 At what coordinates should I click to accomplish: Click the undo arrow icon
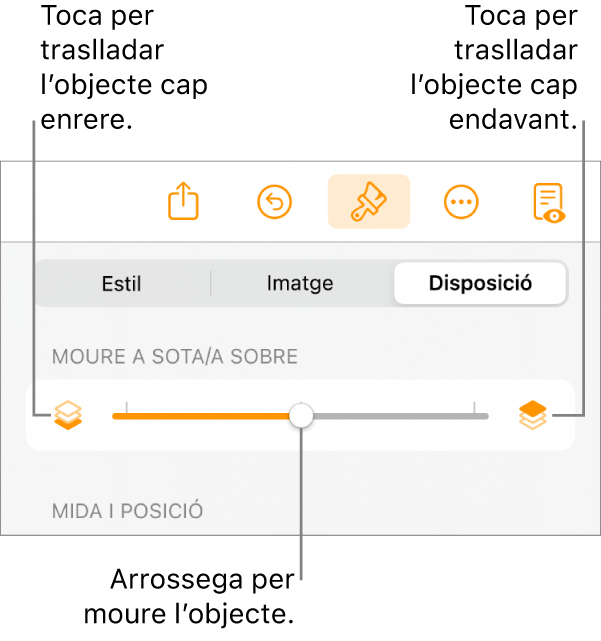(x=274, y=202)
